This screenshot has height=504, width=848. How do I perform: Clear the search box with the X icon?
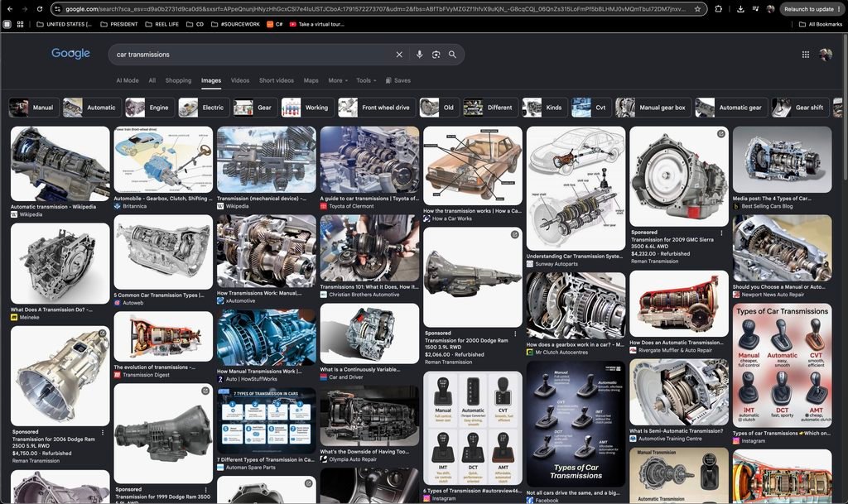[x=399, y=55]
